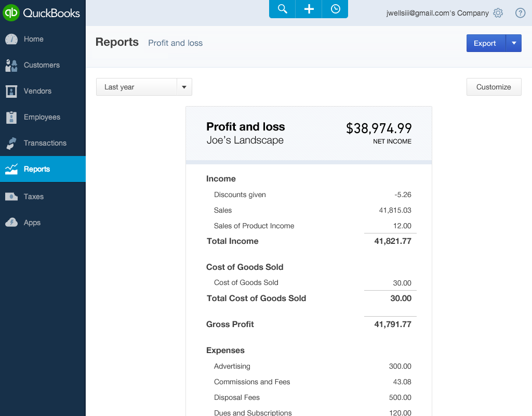Open the Advertising expense amount 300.00
This screenshot has width=532, height=416.
[x=400, y=366]
